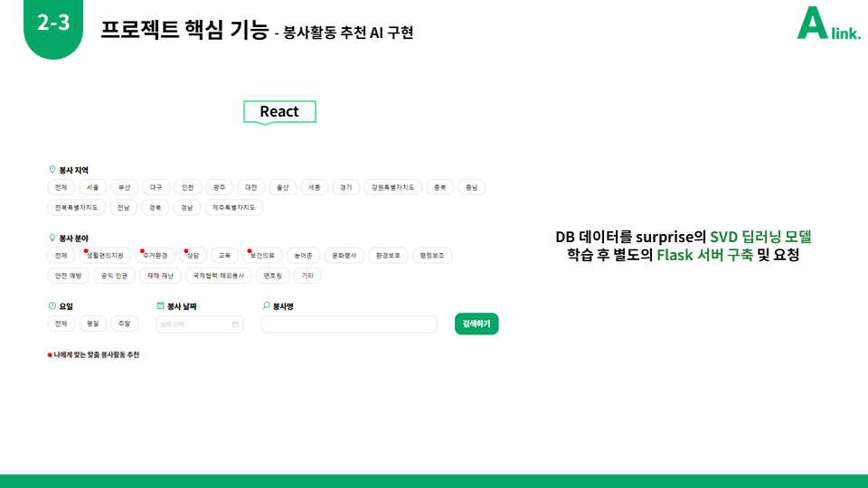Screen dimensions: 868x488
Task: Click the 봉사명 search text field
Action: [349, 324]
